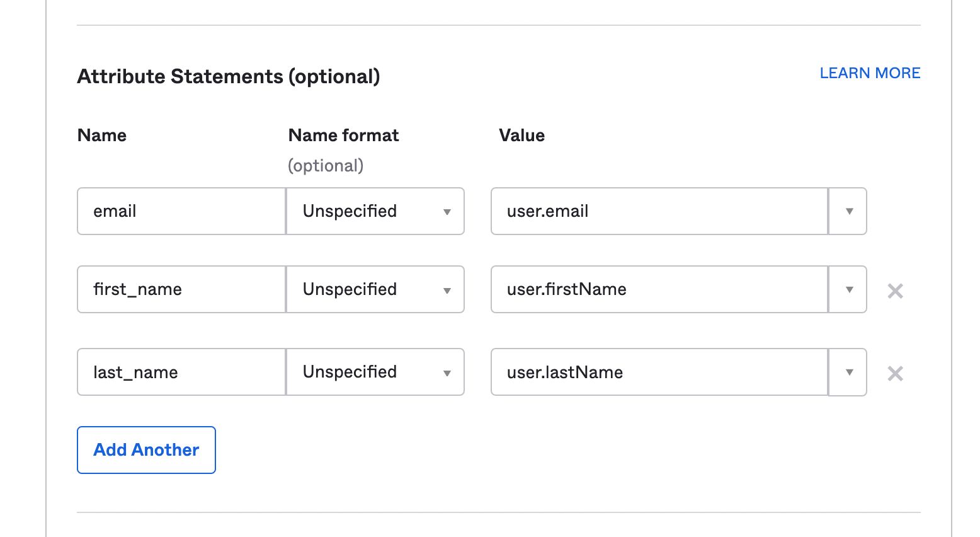Image resolution: width=980 pixels, height=537 pixels.
Task: Focus the user.email value field
Action: [659, 211]
